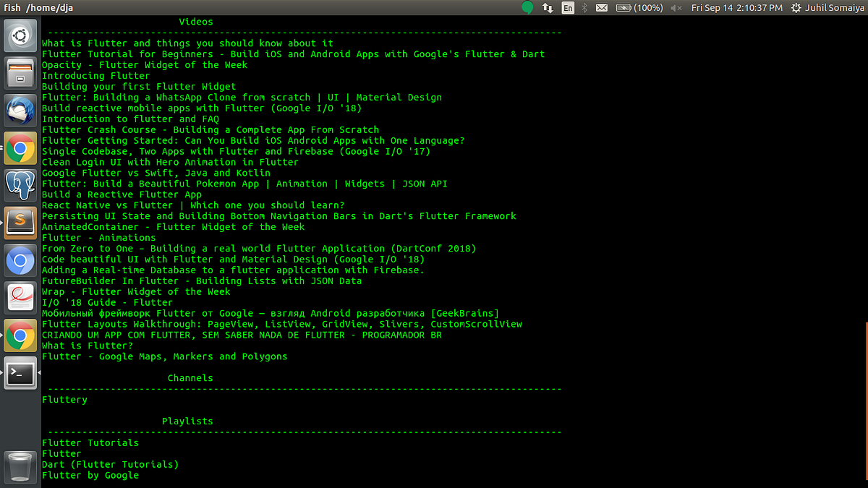This screenshot has height=488, width=868.
Task: Click the fish /home/dja window title
Action: pyautogui.click(x=38, y=8)
